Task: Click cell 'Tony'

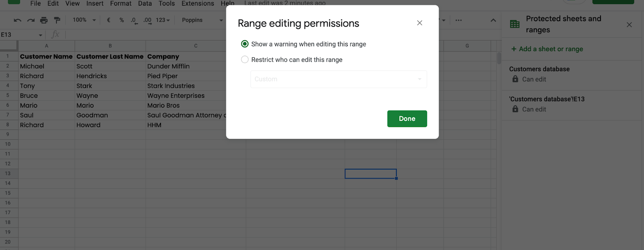Action: pyautogui.click(x=47, y=86)
